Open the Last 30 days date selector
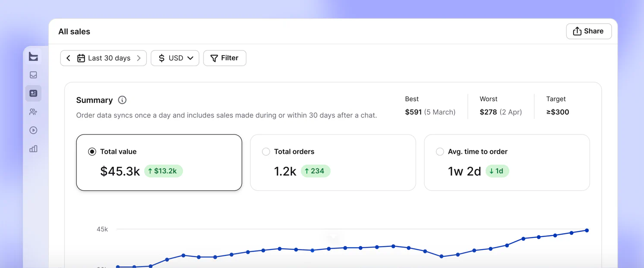Viewport: 644px width, 268px height. pyautogui.click(x=104, y=58)
